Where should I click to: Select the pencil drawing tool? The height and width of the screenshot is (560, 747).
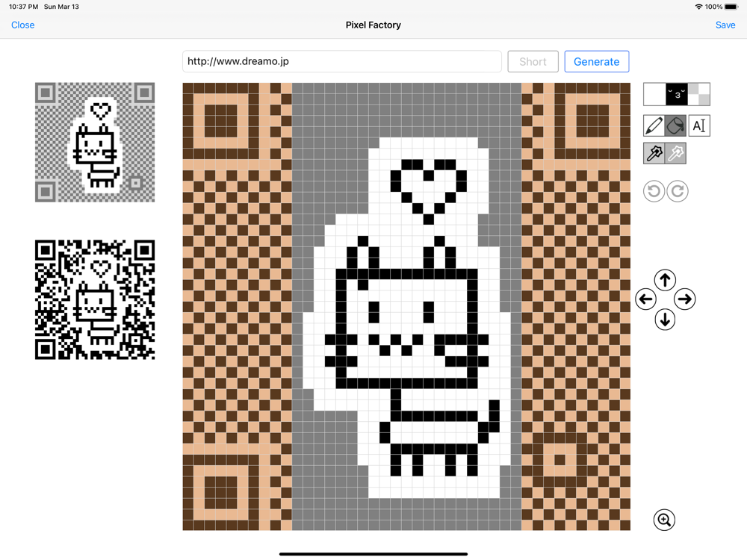654,125
